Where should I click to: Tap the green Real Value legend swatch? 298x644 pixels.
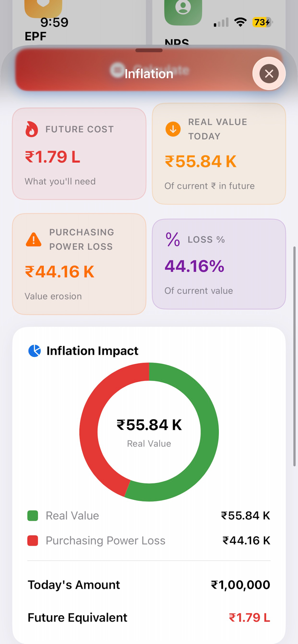[33, 516]
